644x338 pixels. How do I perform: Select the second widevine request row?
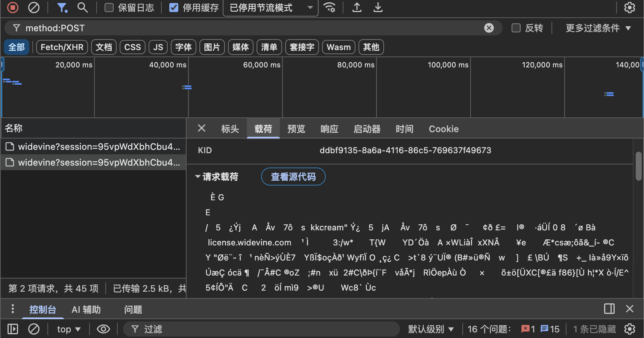[x=93, y=162]
